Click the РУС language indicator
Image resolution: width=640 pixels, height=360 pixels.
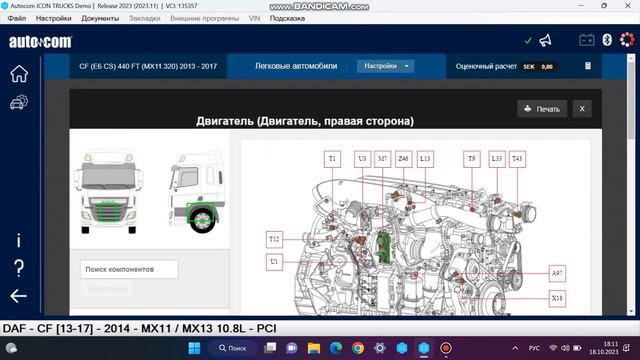click(x=534, y=348)
